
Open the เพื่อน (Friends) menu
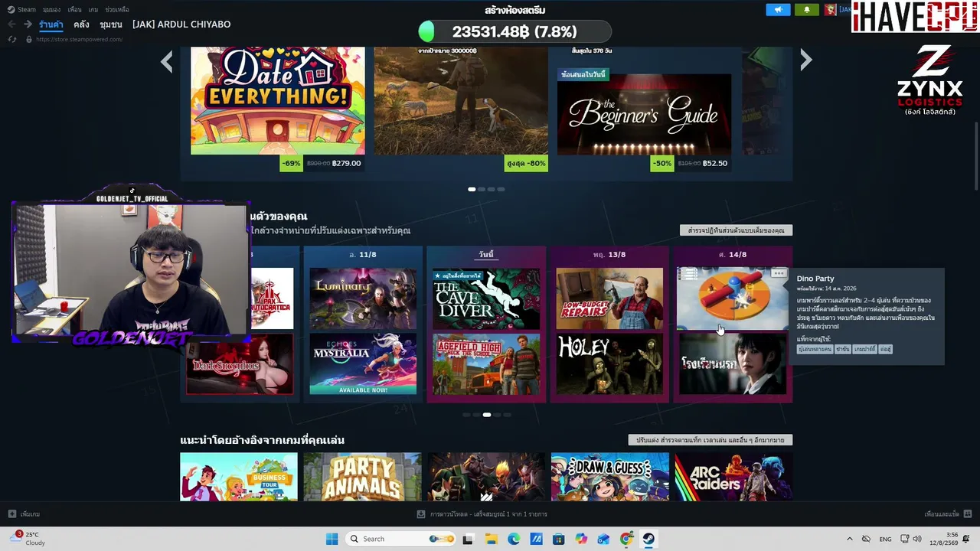point(74,10)
